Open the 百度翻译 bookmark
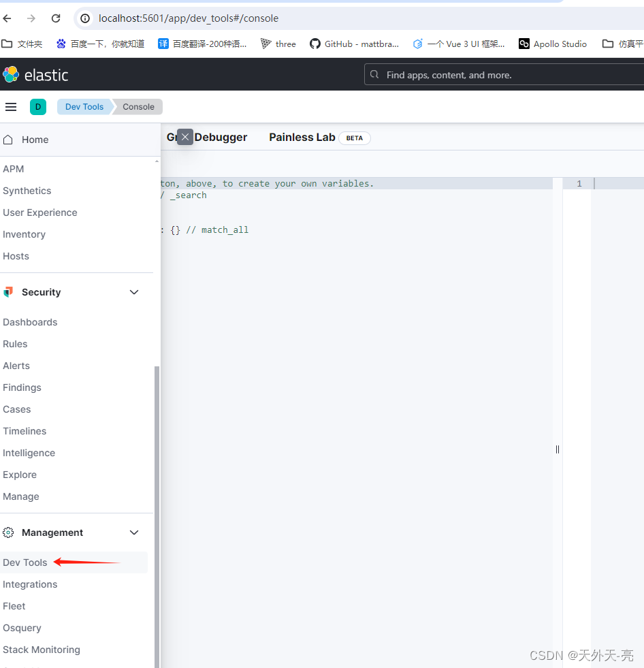Viewport: 644px width, 668px height. point(202,44)
